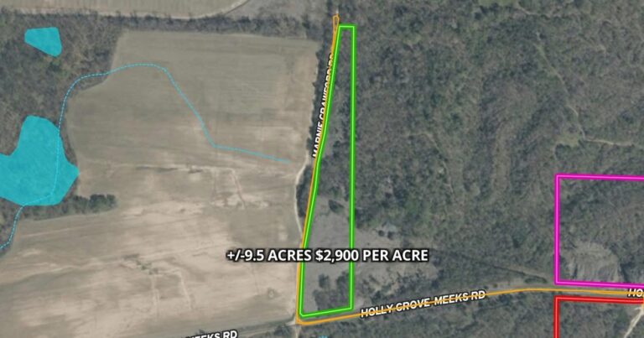The width and height of the screenshot is (644, 338).
Task: Click the cut-off HO label at right edge
Action: (x=636, y=293)
